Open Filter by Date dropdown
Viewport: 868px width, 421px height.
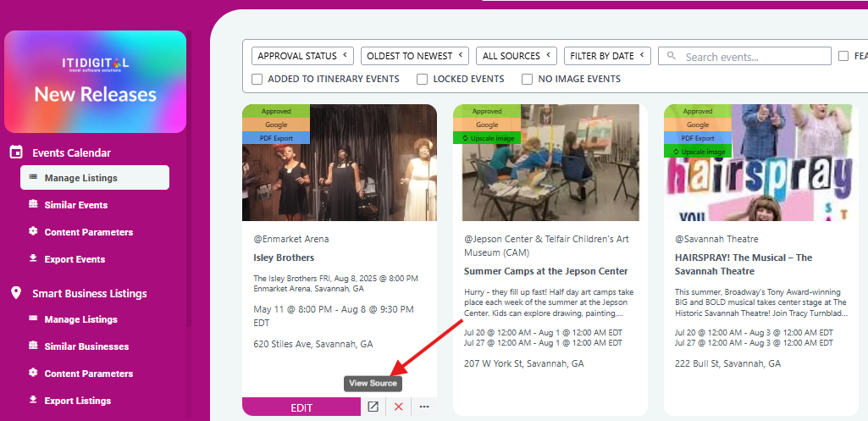tap(607, 56)
